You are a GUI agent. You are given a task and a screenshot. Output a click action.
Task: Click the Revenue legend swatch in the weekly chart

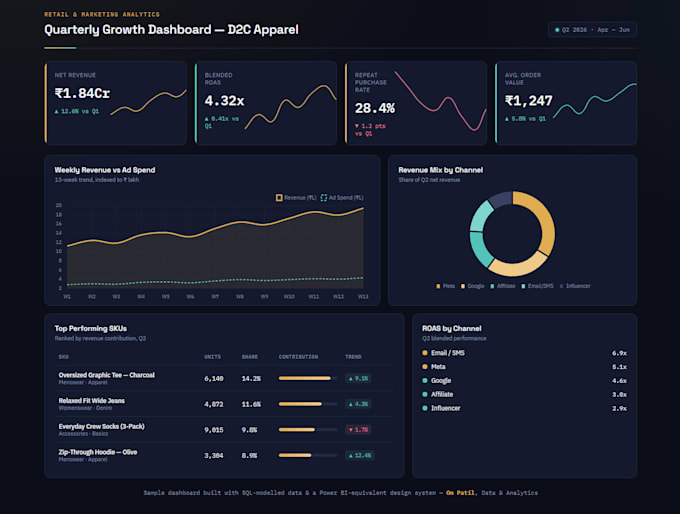[279, 198]
